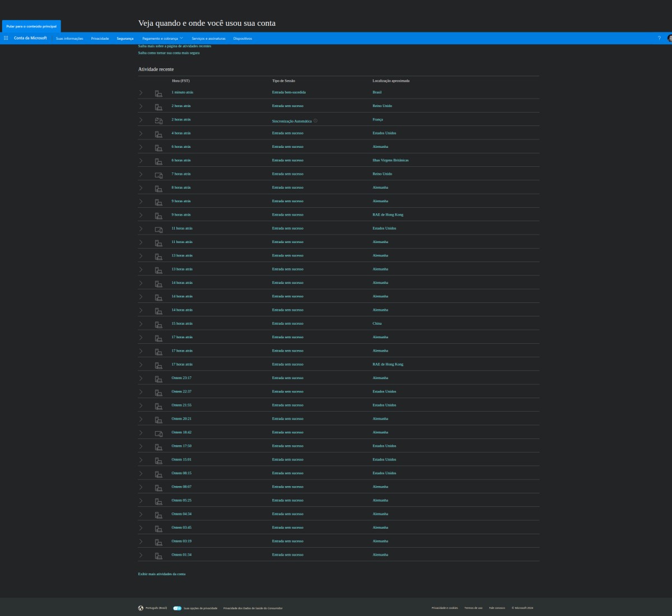The width and height of the screenshot is (672, 616).
Task: Open Serviços e assinaturas in the navbar
Action: 208,39
